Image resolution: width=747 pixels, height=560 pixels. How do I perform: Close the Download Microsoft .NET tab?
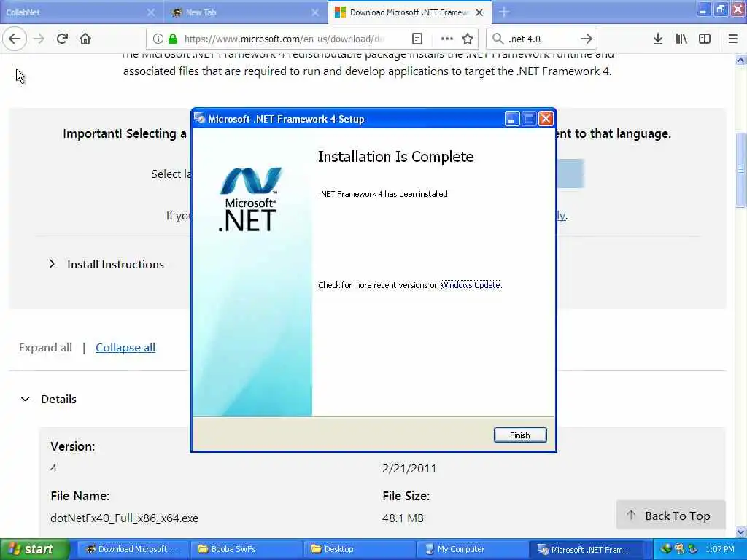(x=479, y=12)
